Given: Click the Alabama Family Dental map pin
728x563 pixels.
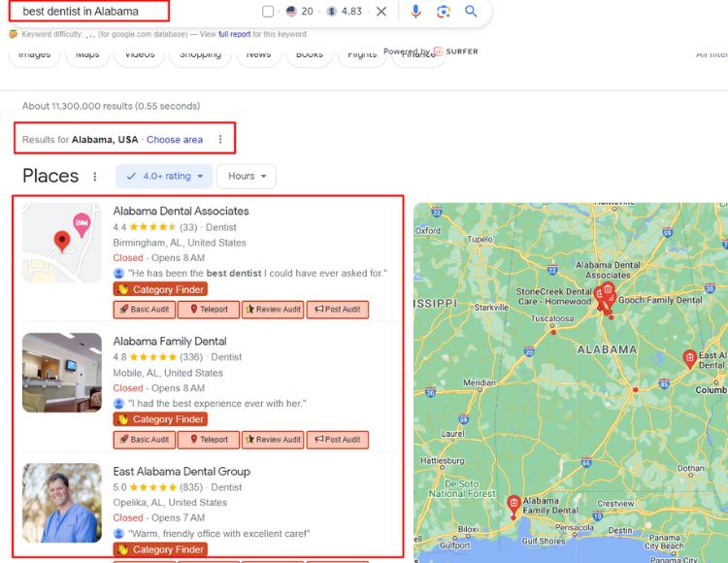Looking at the screenshot, I should tap(513, 504).
